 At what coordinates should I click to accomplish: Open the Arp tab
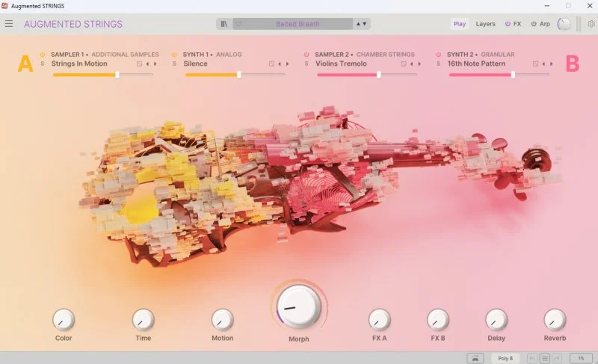(x=545, y=24)
